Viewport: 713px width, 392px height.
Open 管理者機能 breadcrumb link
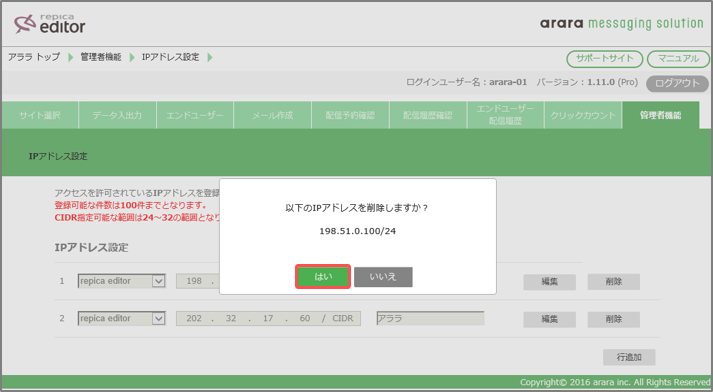pyautogui.click(x=101, y=57)
